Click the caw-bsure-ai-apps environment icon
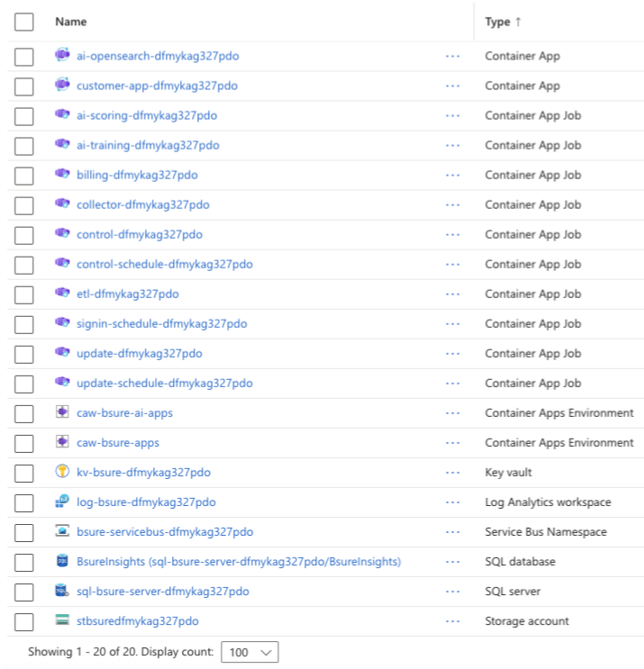The image size is (644, 669). (x=61, y=412)
